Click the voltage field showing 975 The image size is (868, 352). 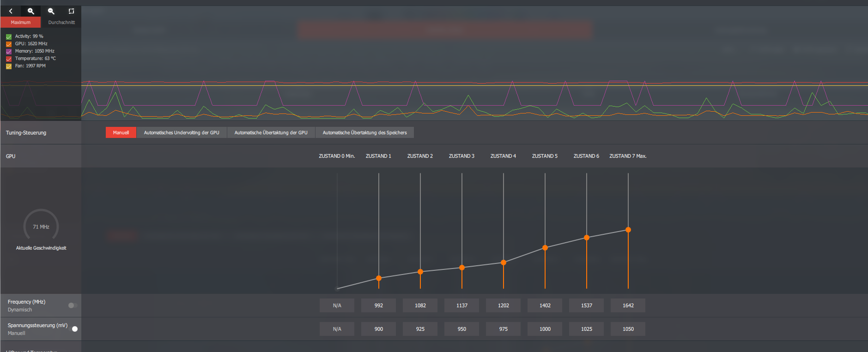504,329
